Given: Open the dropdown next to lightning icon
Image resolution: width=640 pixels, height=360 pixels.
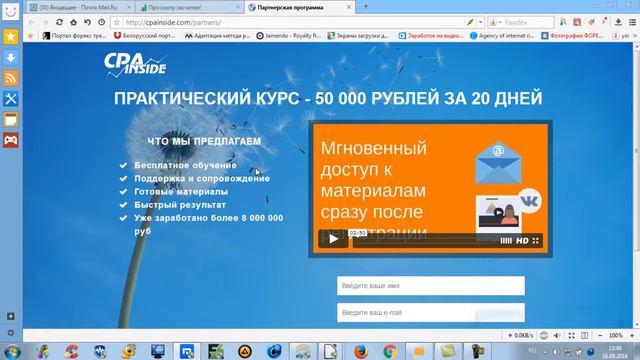Looking at the screenshot, I should 480,22.
